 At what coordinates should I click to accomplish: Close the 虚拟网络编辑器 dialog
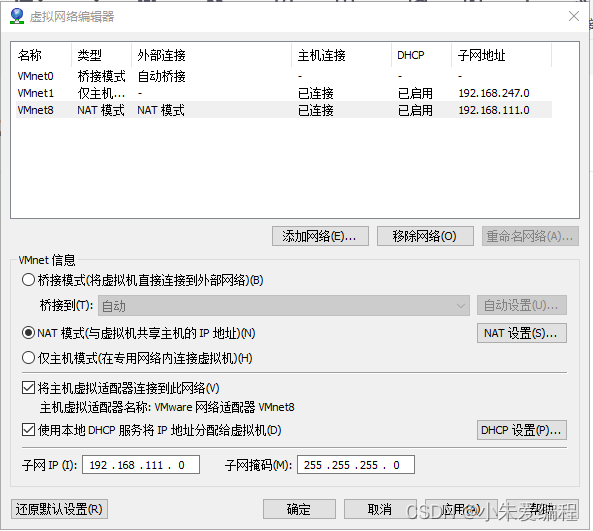tap(574, 16)
